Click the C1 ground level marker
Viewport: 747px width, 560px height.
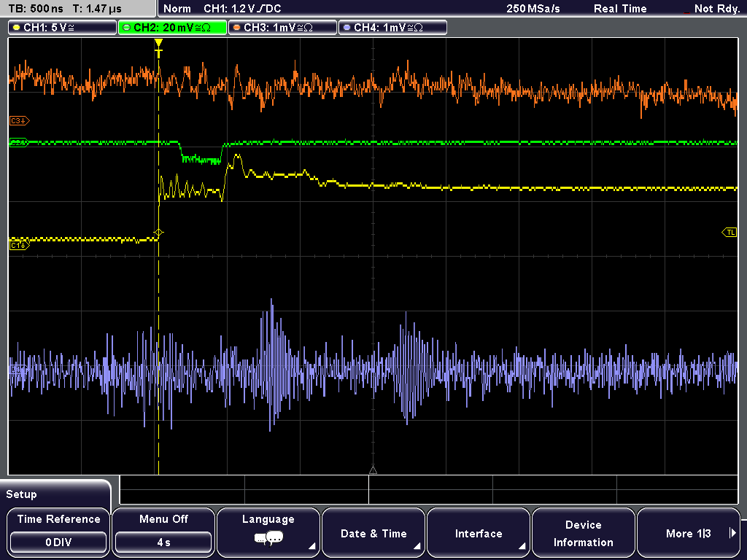[x=19, y=245]
